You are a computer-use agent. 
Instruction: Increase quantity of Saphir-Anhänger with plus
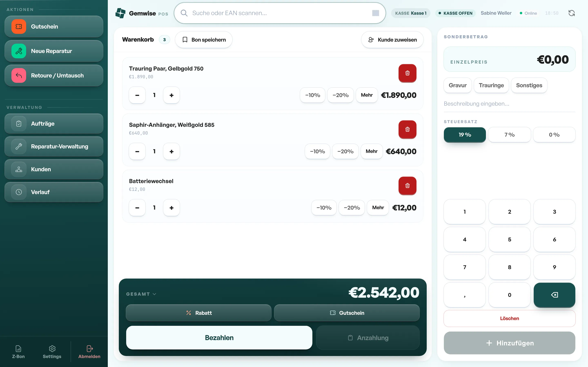[171, 151]
